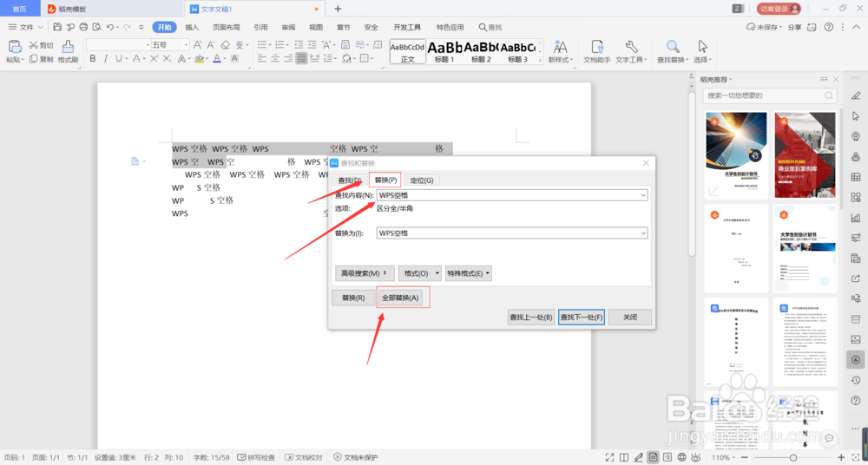The image size is (868, 465).
Task: Open the Format (格式) dropdown in dialog
Action: coord(420,273)
